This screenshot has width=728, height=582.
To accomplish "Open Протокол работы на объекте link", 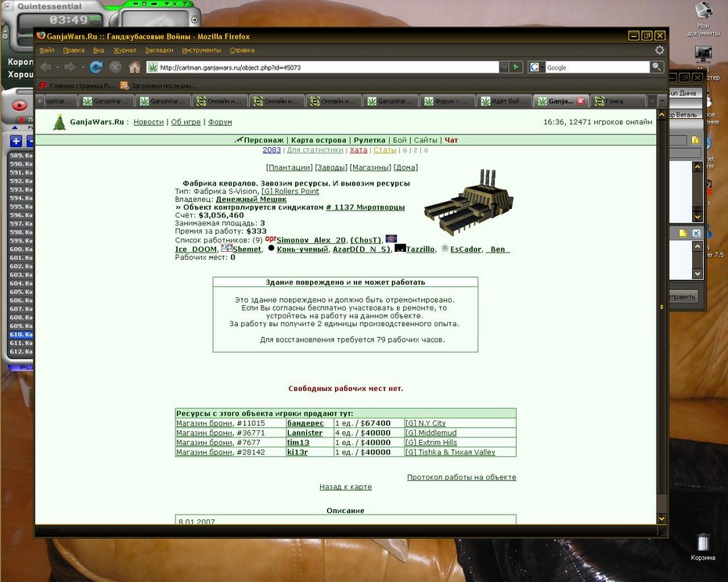I will point(462,477).
